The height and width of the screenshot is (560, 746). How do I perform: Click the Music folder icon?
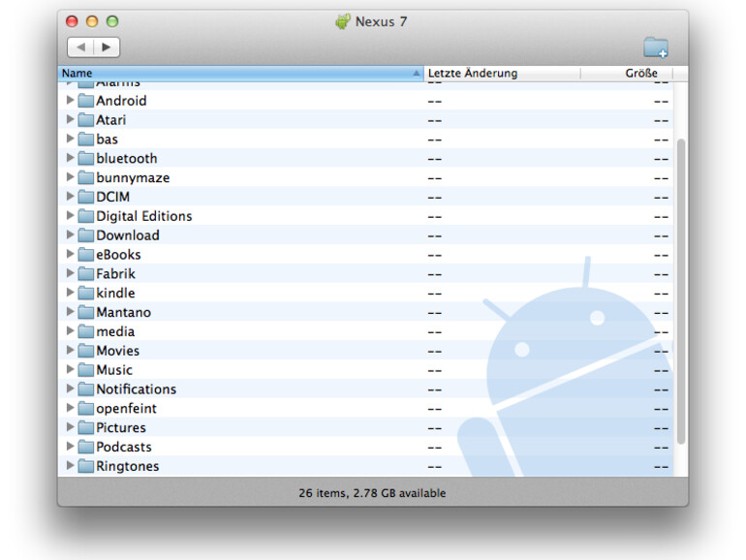[x=85, y=370]
